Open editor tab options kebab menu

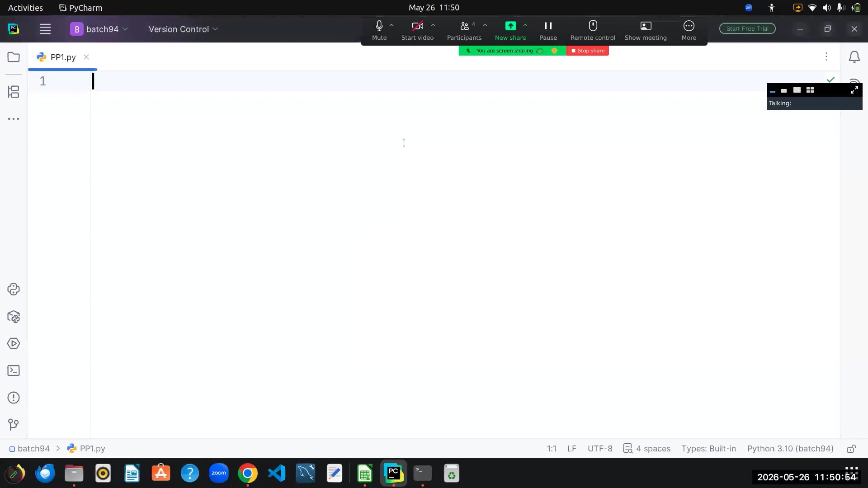826,56
